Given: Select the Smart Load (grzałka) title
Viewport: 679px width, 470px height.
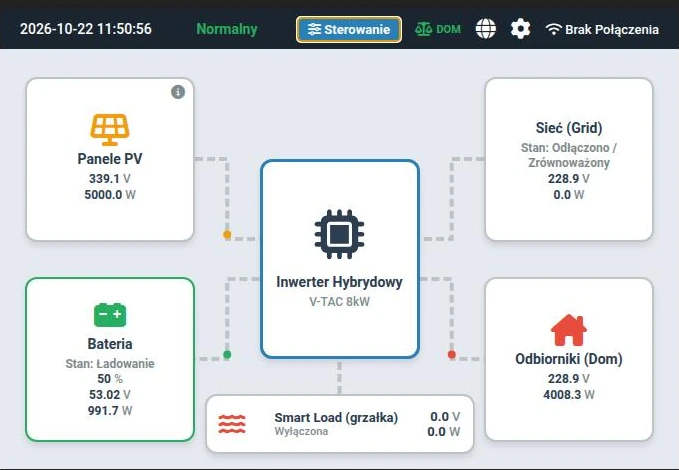Looking at the screenshot, I should pos(336,418).
